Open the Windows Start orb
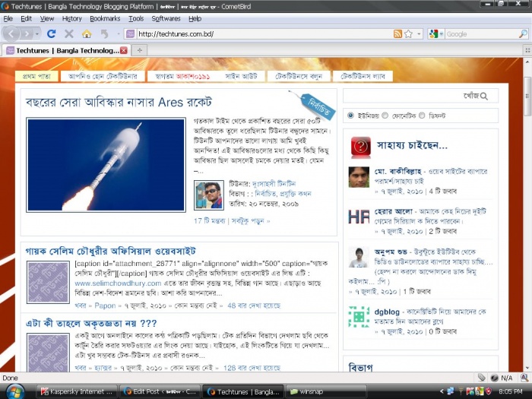 16,391
